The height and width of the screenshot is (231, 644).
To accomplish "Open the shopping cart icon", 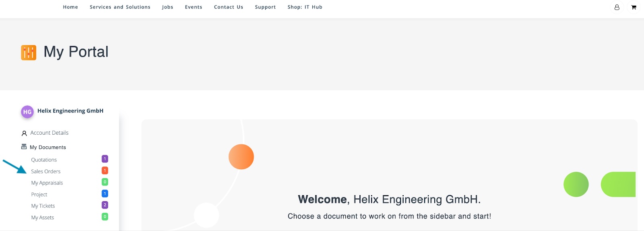I will (634, 7).
